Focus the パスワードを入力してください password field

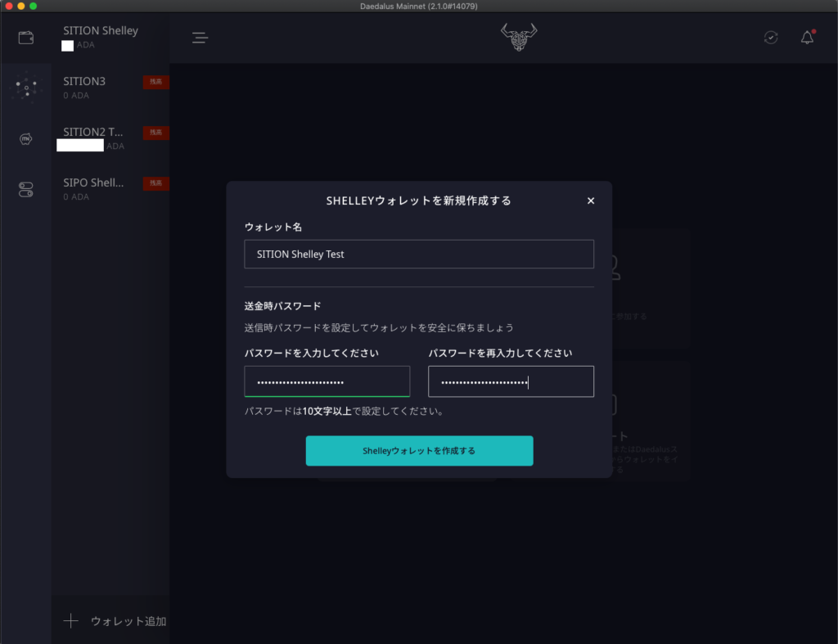pyautogui.click(x=327, y=382)
